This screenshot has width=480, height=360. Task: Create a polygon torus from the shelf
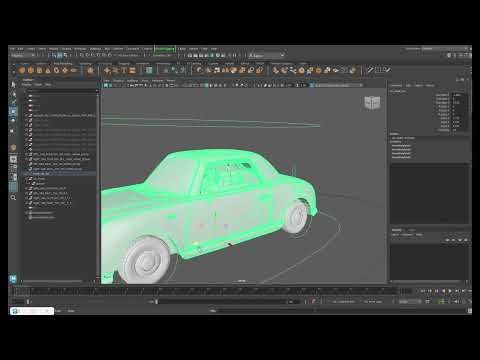[x=56, y=70]
